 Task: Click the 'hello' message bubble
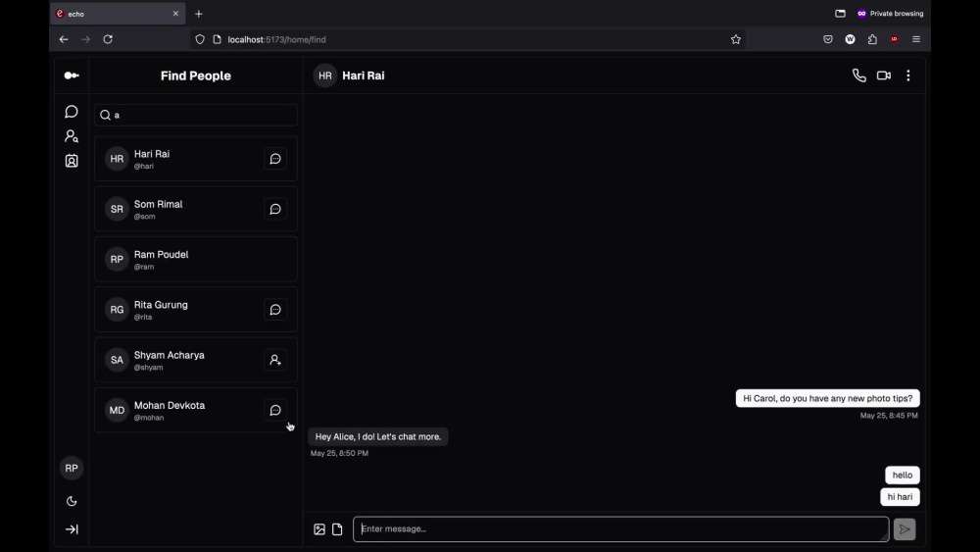[x=902, y=476]
